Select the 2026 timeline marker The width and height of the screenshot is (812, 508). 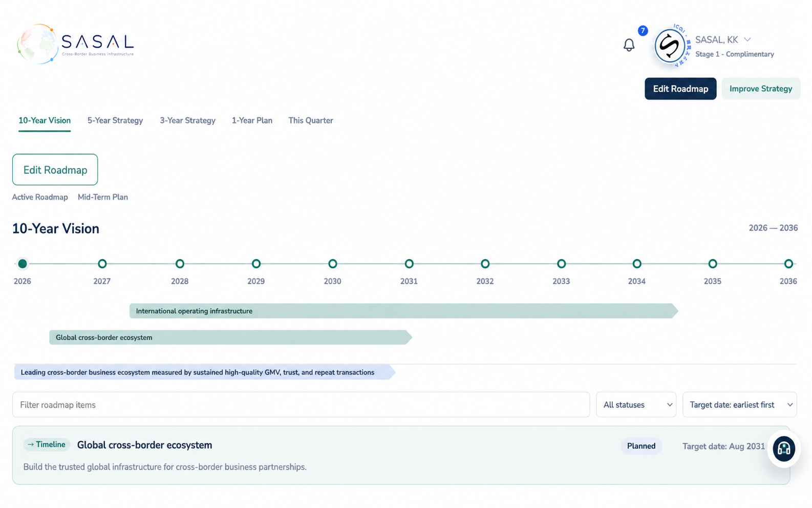pos(22,264)
